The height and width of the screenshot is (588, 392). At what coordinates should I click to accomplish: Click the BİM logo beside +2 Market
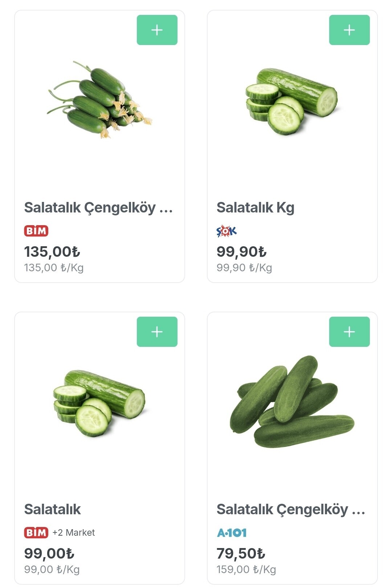click(x=36, y=533)
